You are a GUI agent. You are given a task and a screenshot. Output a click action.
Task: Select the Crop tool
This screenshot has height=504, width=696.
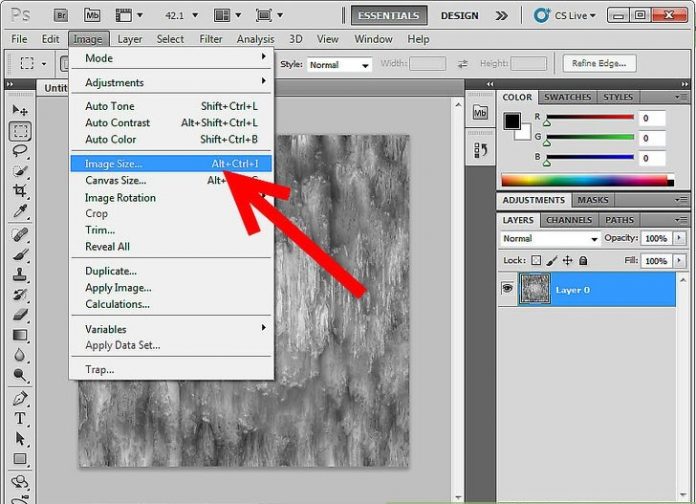click(20, 191)
